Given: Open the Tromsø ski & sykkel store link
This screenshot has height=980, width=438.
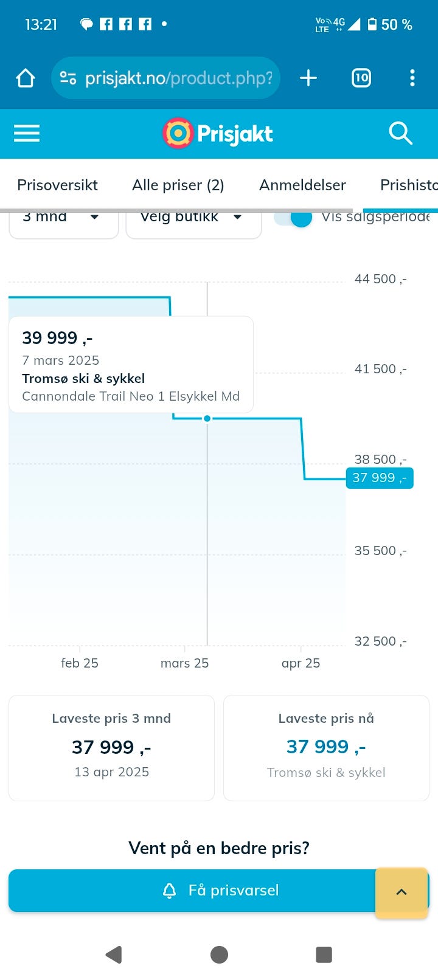Looking at the screenshot, I should point(326,772).
